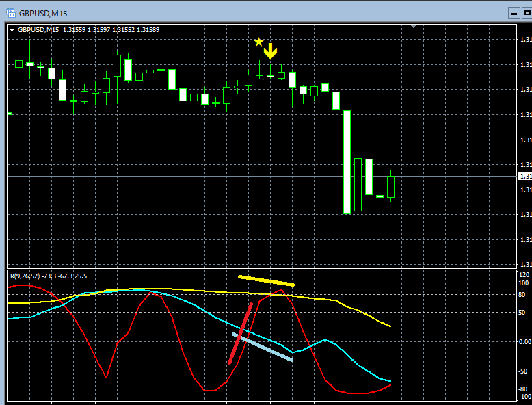Open the white triangle dropdown beside GBPUSD,M15 label
The width and height of the screenshot is (532, 405).
(12, 30)
